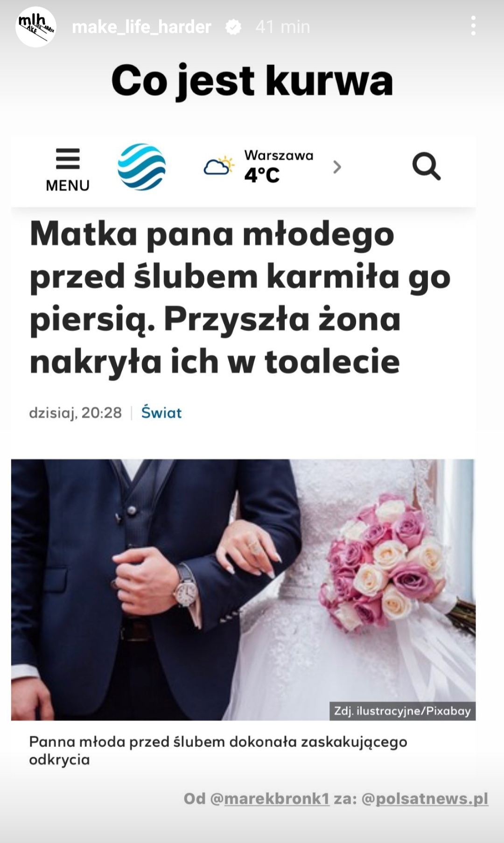The width and height of the screenshot is (504, 843).
Task: Tap the @marekbronk1 mention
Action: (x=270, y=799)
